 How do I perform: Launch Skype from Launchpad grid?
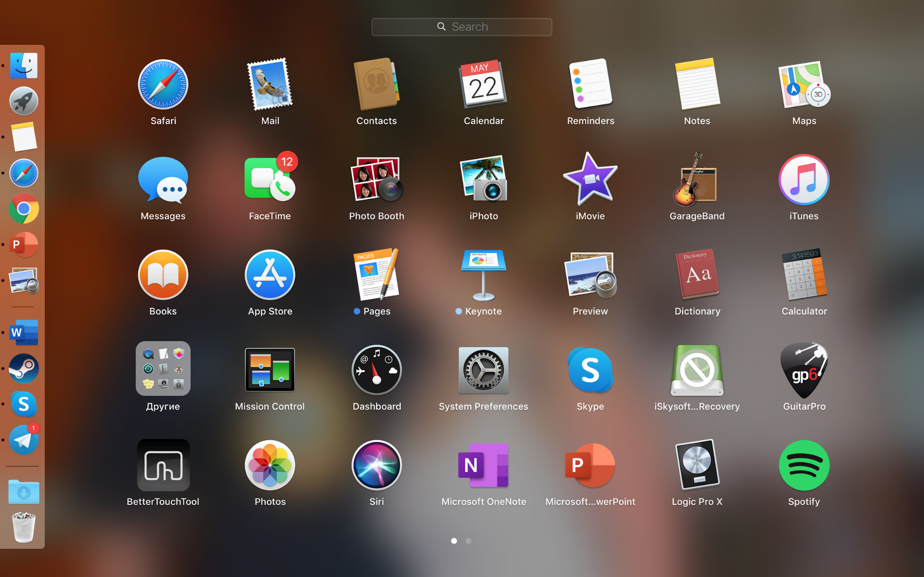pos(590,370)
